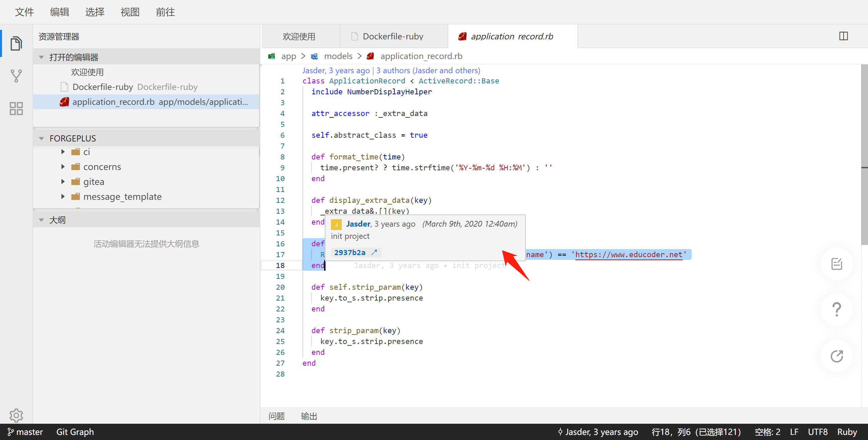Expand the ci folder arrow
Image resolution: width=868 pixels, height=440 pixels.
pyautogui.click(x=63, y=152)
